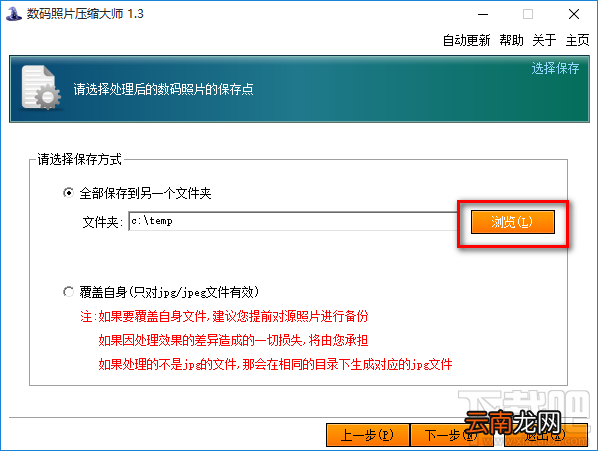Open the 帮助 help menu
The height and width of the screenshot is (451, 598).
511,40
